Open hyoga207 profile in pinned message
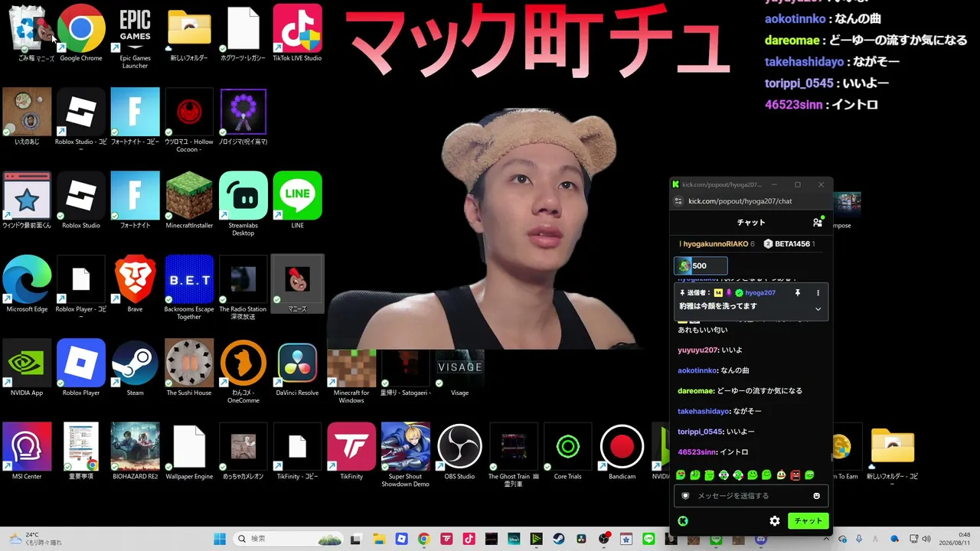Viewport: 980px width, 551px height. click(760, 292)
